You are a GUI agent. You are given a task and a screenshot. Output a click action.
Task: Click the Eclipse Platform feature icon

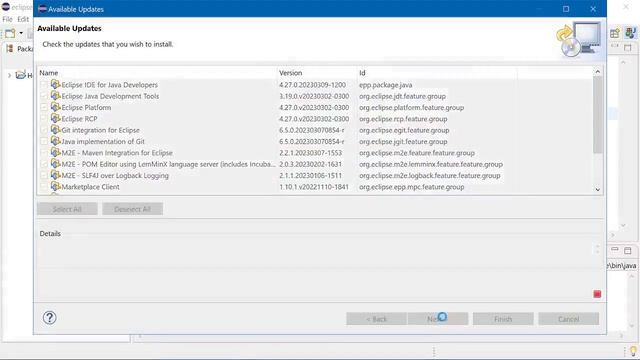pyautogui.click(x=56, y=107)
